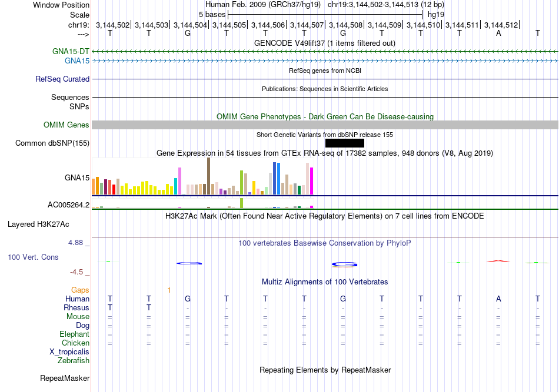
Task: Click Gene Expression in 54 tissues title
Action: tap(325, 153)
